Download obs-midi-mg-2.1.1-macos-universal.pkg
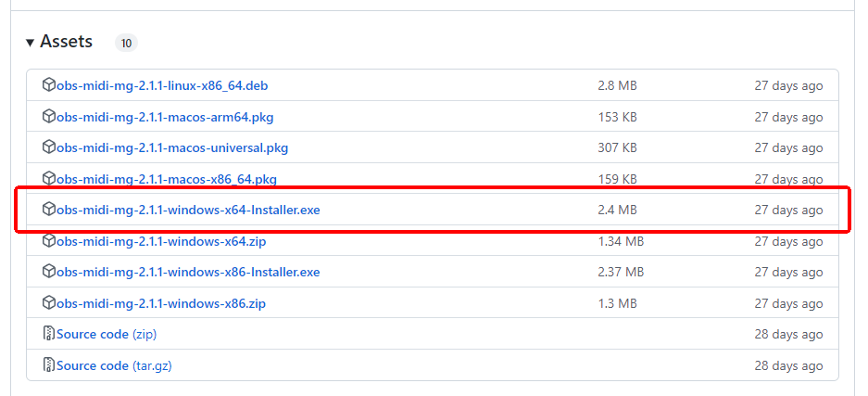 [172, 147]
